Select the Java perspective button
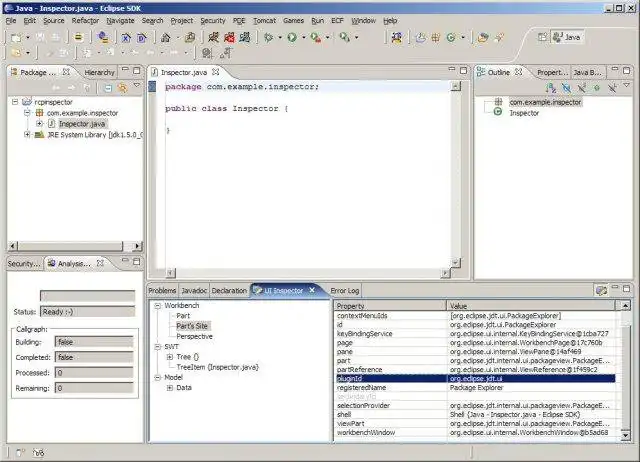Image resolution: width=640 pixels, height=462 pixels. 567,37
